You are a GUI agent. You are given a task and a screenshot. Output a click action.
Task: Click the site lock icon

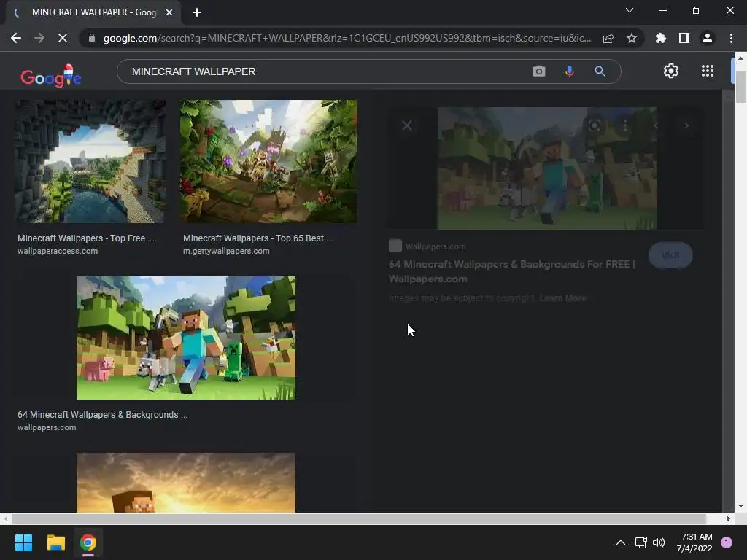pyautogui.click(x=92, y=38)
